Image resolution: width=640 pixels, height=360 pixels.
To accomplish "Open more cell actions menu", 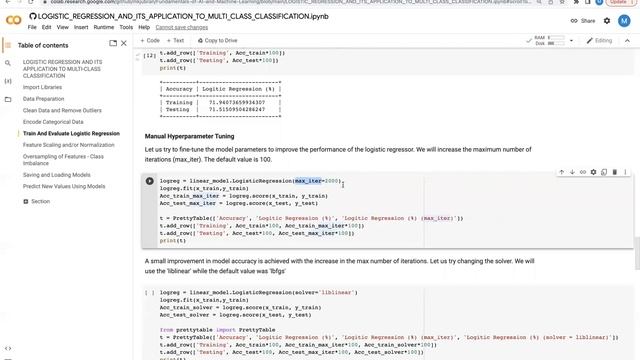I will [625, 172].
